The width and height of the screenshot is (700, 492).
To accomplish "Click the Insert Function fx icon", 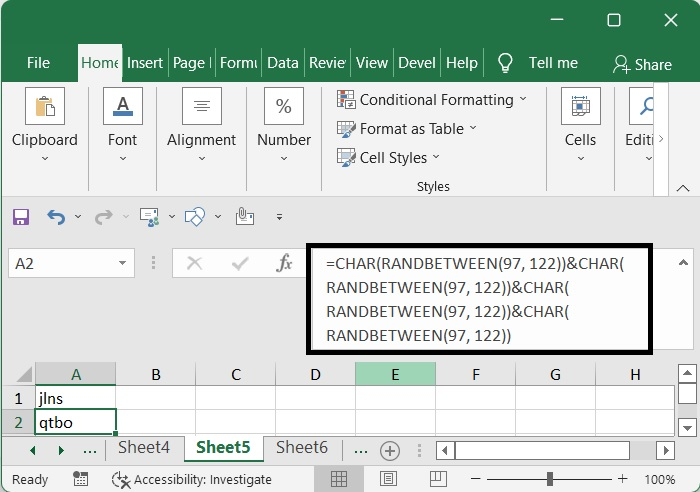I will tap(285, 263).
